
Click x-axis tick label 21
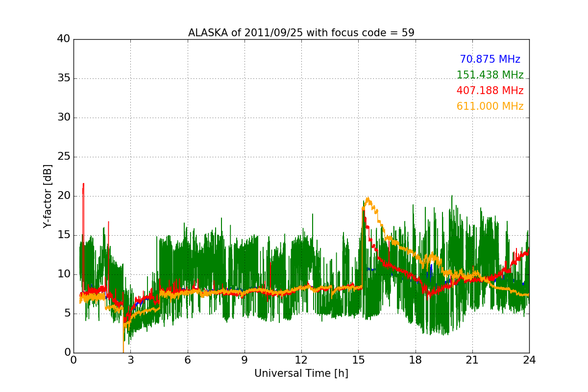(x=472, y=360)
